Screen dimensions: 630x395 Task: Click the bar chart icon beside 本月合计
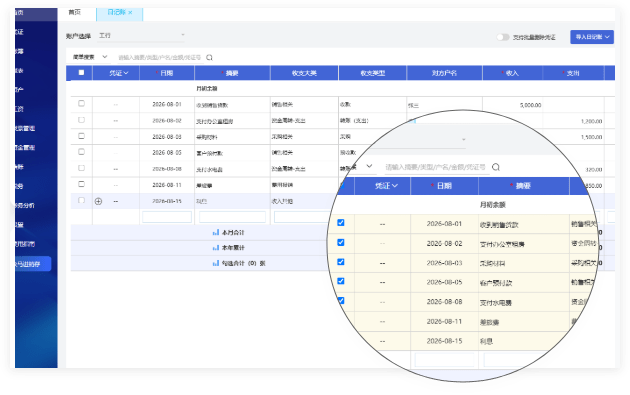pos(216,232)
